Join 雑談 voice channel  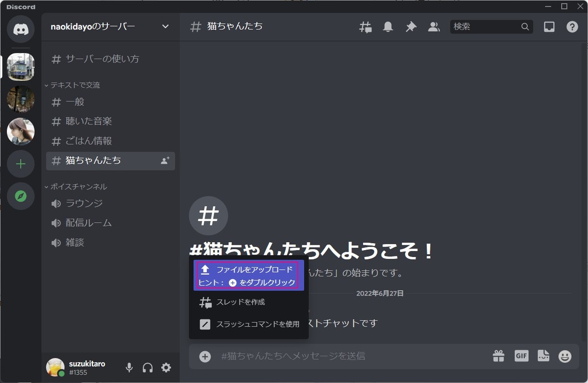coord(110,242)
